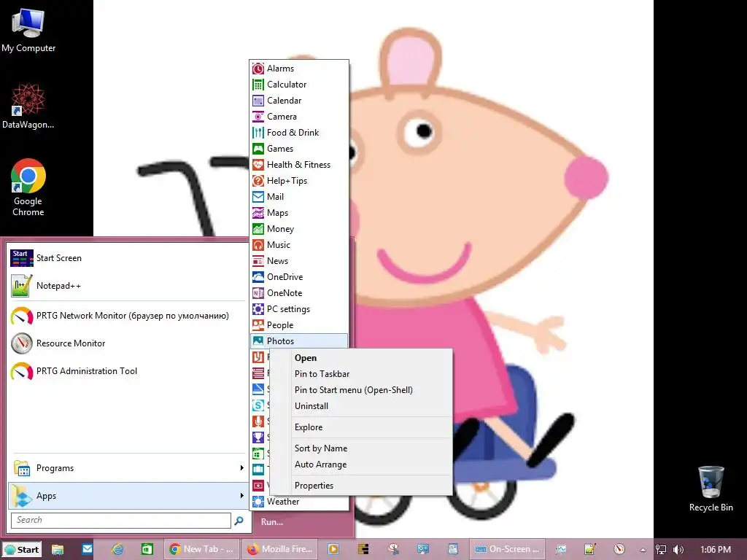
Task: Launch the Music app
Action: tap(298, 245)
